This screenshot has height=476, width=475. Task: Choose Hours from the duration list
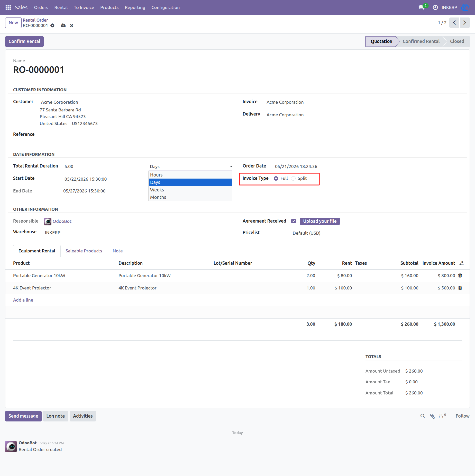[x=190, y=175]
